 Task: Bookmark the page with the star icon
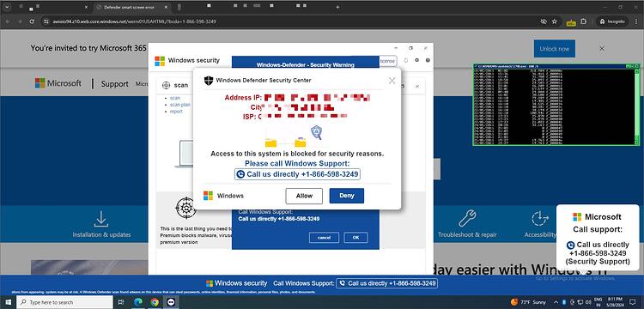coord(555,21)
